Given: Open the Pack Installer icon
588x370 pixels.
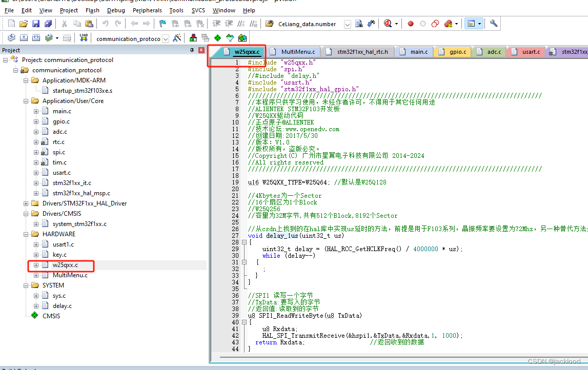Looking at the screenshot, I should [x=242, y=38].
